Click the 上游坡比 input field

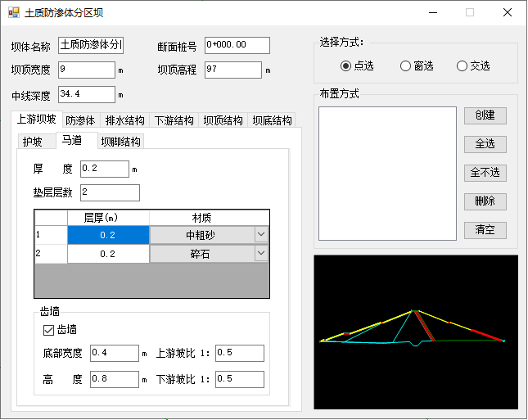click(x=240, y=353)
